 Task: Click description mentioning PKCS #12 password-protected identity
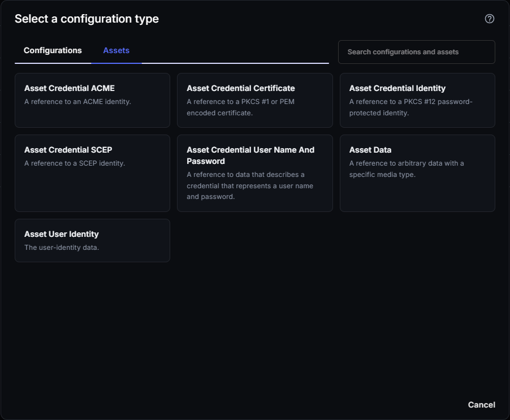click(x=411, y=107)
